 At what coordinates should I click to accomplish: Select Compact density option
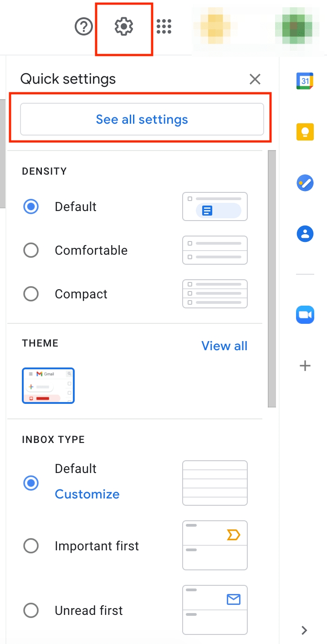click(x=31, y=294)
